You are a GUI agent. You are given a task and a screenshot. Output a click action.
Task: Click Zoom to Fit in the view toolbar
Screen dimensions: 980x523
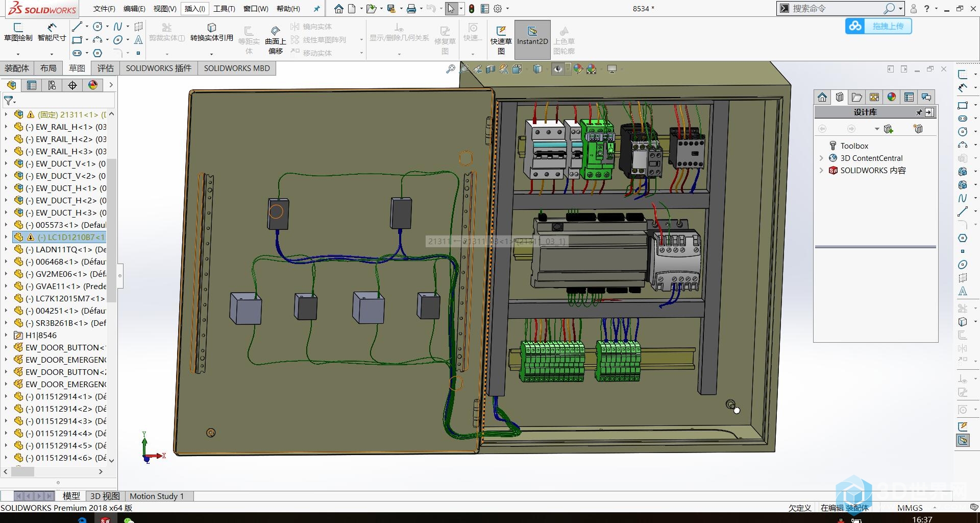pyautogui.click(x=450, y=69)
